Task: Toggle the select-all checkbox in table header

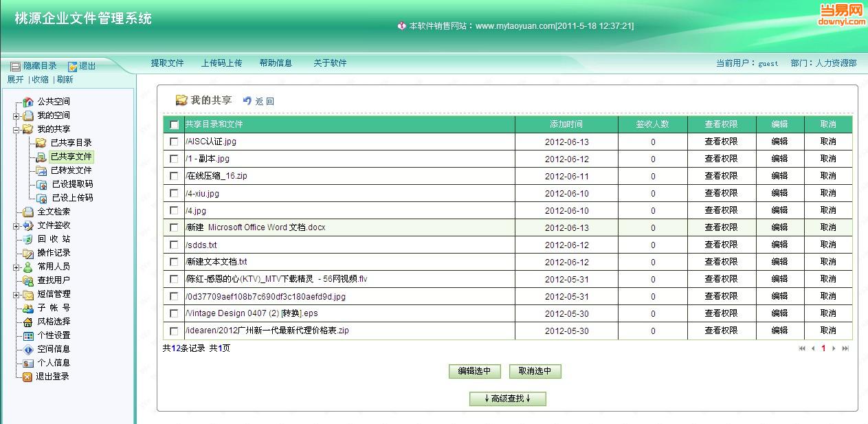Action: (x=174, y=125)
